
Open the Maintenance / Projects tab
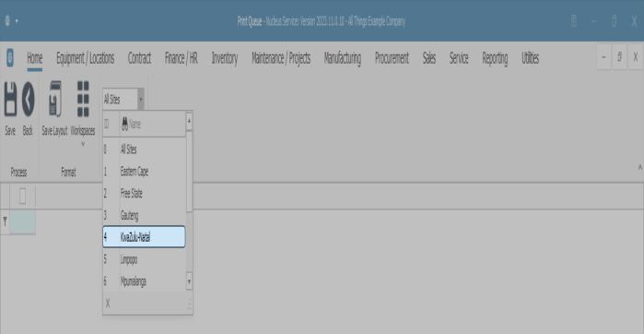[x=281, y=58]
